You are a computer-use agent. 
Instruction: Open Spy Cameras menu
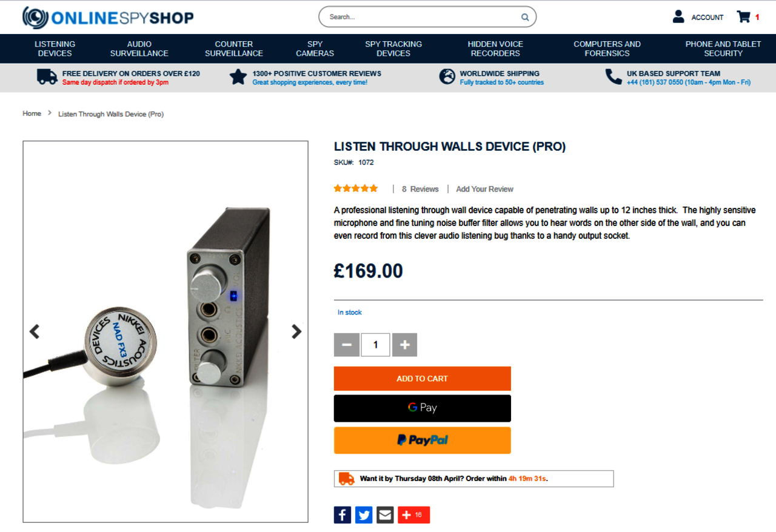tap(315, 48)
